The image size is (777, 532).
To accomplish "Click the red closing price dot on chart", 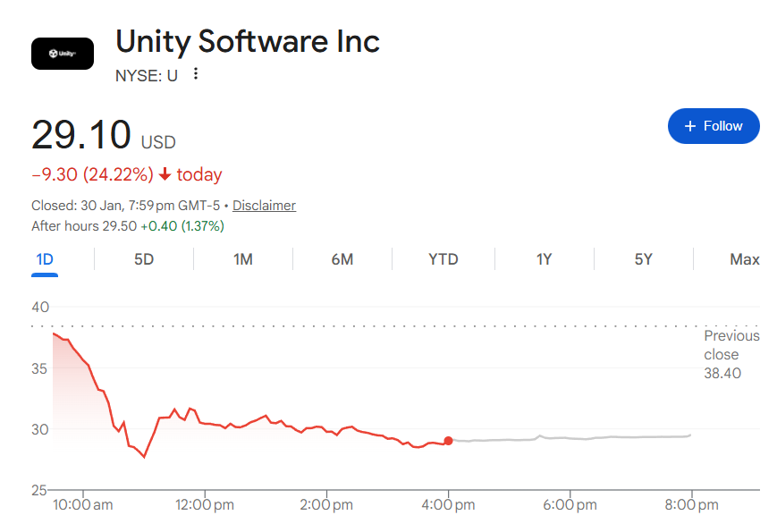I will pyautogui.click(x=449, y=441).
